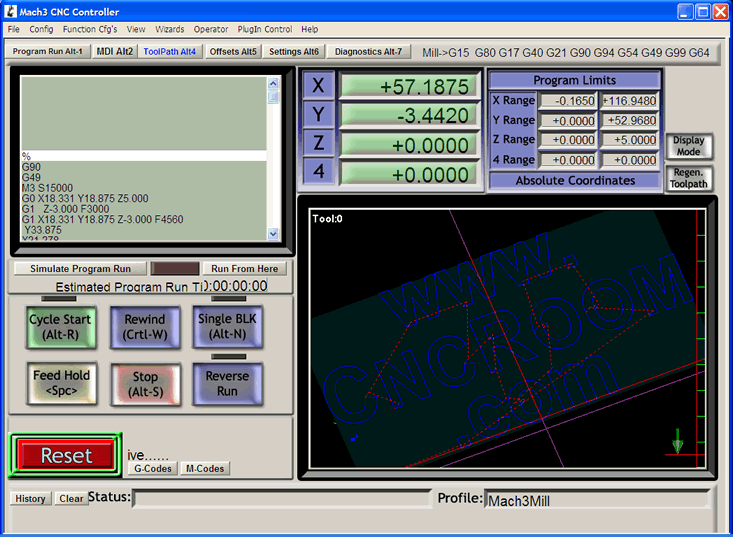Click the toolpath preview display
This screenshot has height=537, width=733.
coord(507,338)
